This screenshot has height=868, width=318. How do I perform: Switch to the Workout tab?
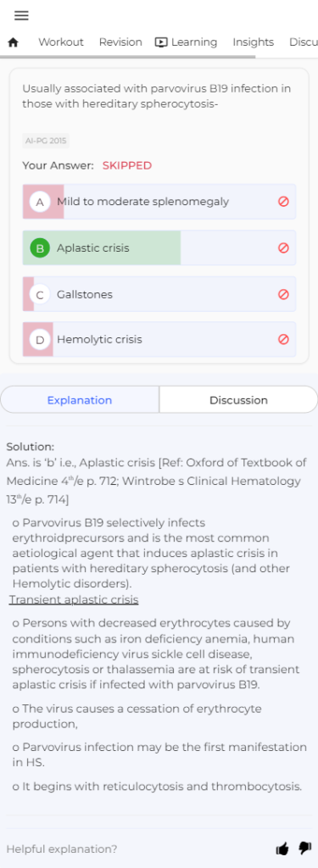tap(61, 42)
